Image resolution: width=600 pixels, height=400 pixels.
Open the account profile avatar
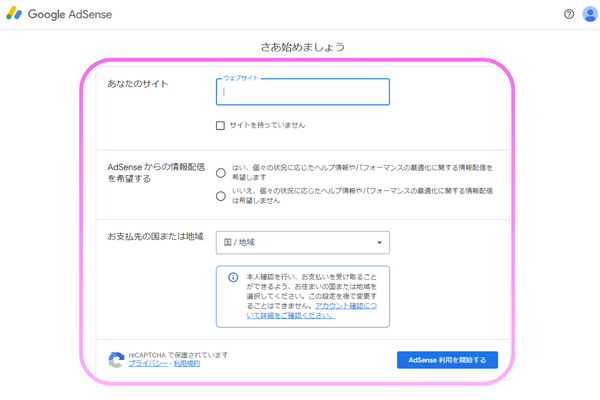click(x=590, y=14)
